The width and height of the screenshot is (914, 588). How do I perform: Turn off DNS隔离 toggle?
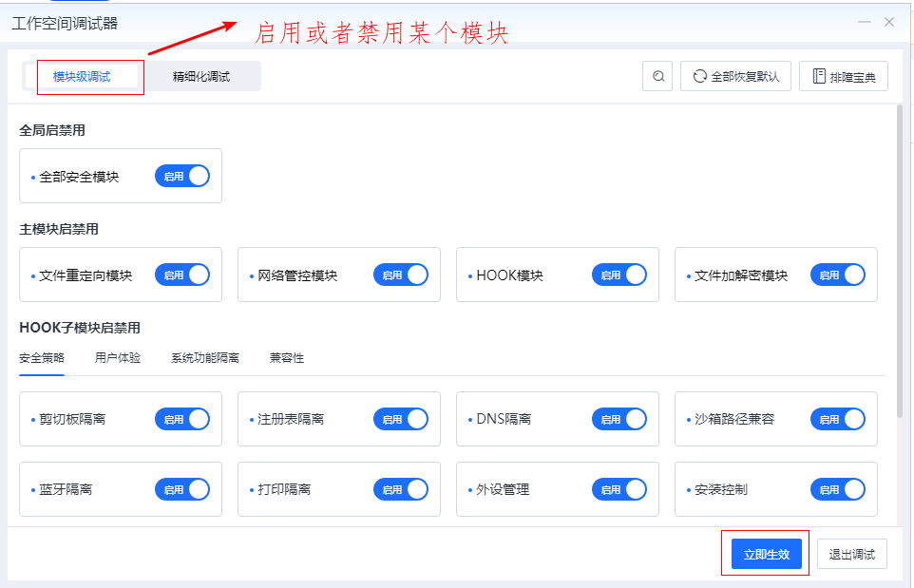point(619,419)
